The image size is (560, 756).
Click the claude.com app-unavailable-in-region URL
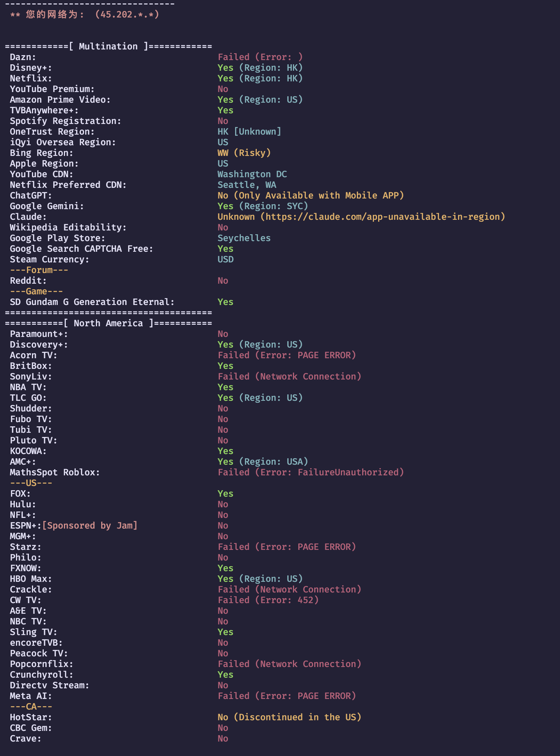tap(382, 217)
